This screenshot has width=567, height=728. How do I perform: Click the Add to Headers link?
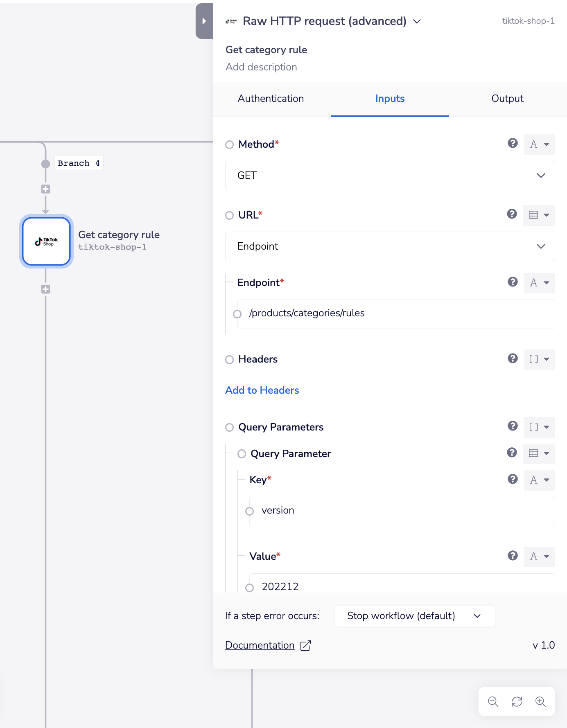tap(262, 390)
